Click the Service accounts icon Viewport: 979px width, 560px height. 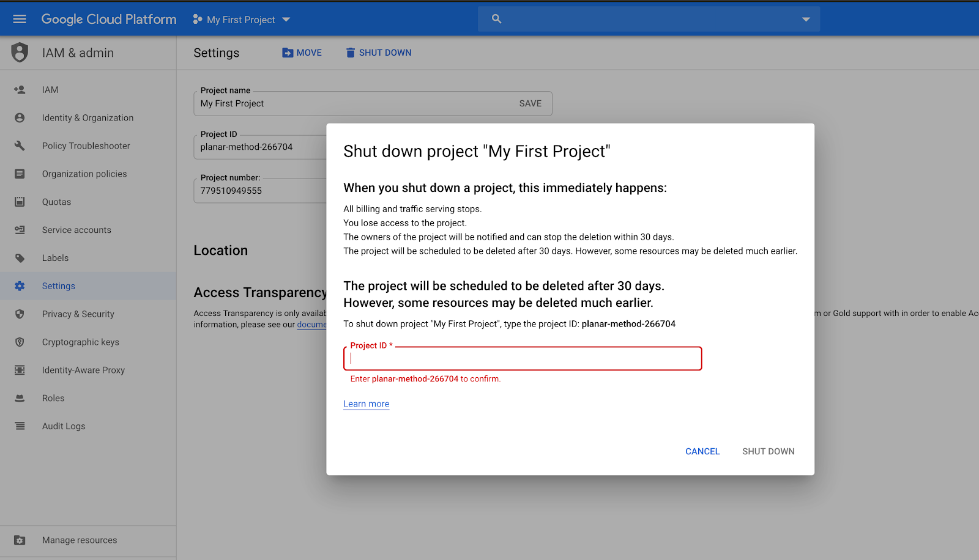click(x=20, y=230)
